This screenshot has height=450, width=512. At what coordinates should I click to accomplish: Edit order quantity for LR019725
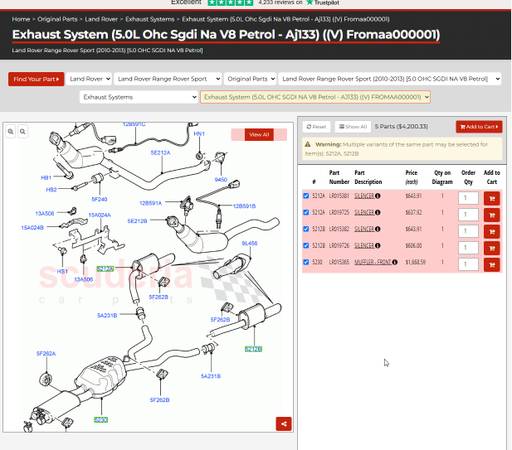468,214
